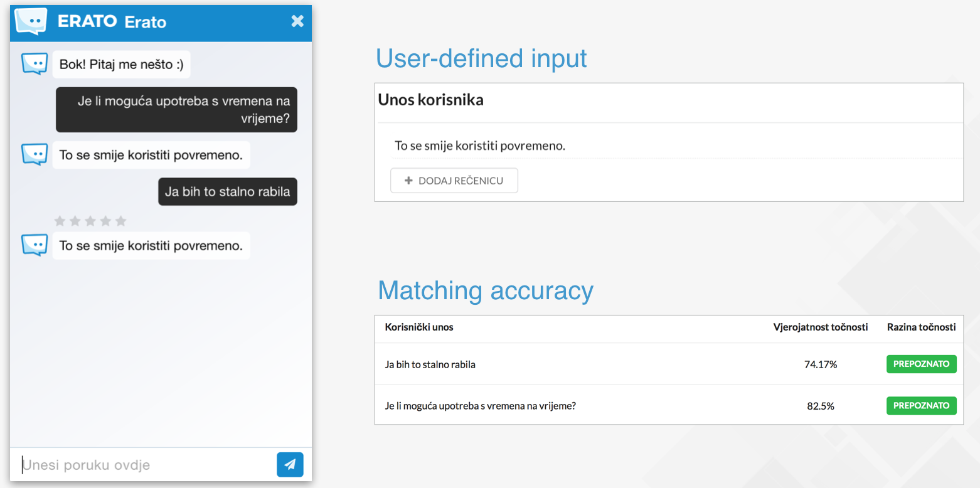Click the paper plane send button
Viewport: 980px width, 488px height.
click(x=290, y=465)
